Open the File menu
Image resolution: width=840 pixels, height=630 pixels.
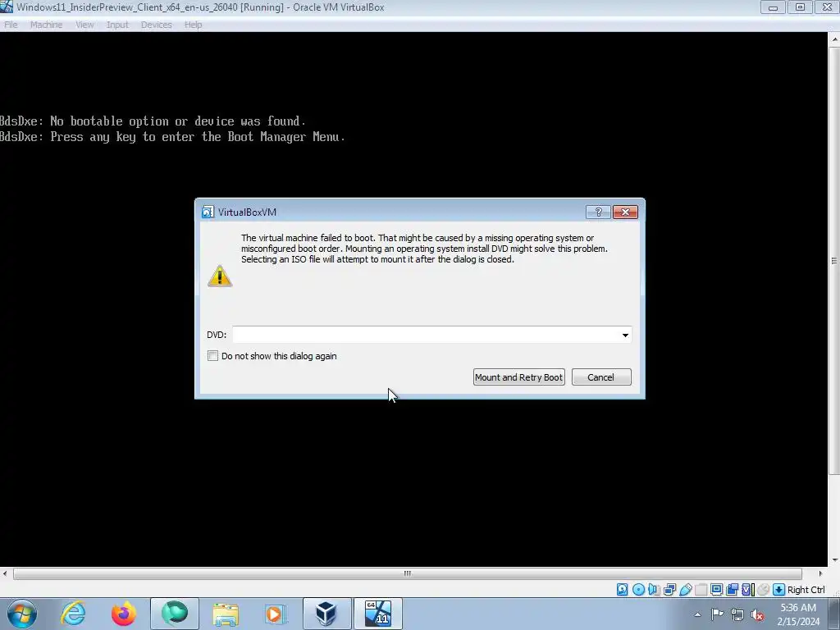[11, 25]
